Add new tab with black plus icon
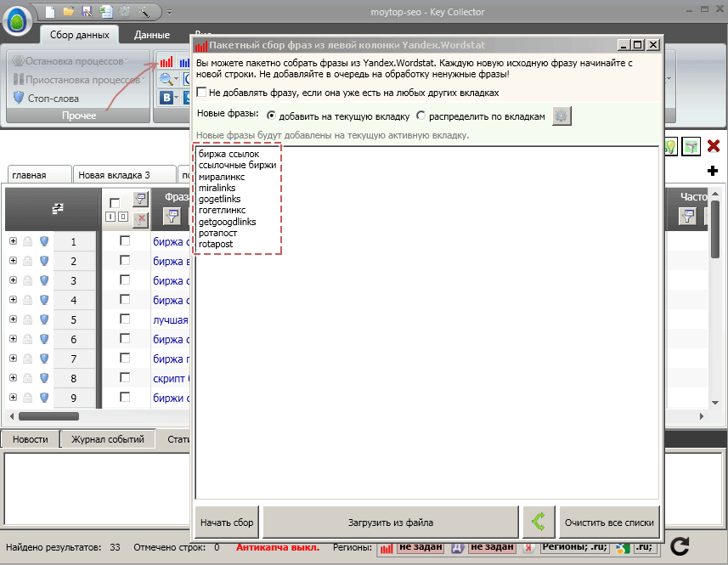 coord(712,171)
